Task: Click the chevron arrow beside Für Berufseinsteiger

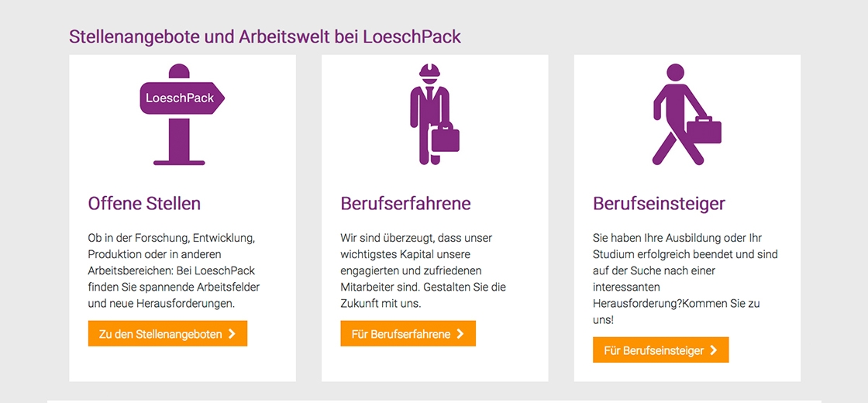Action: pos(714,350)
